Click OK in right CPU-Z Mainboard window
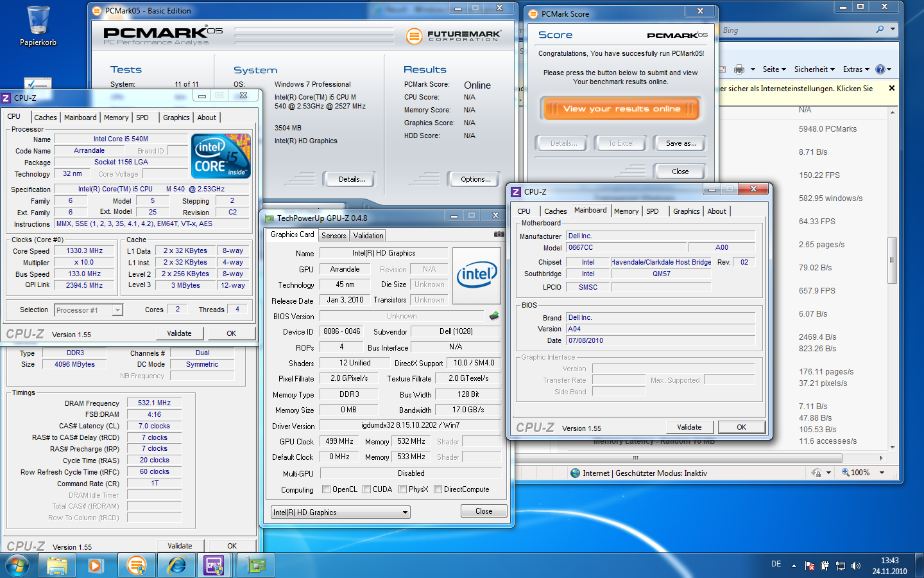This screenshot has width=924, height=578. (x=741, y=427)
